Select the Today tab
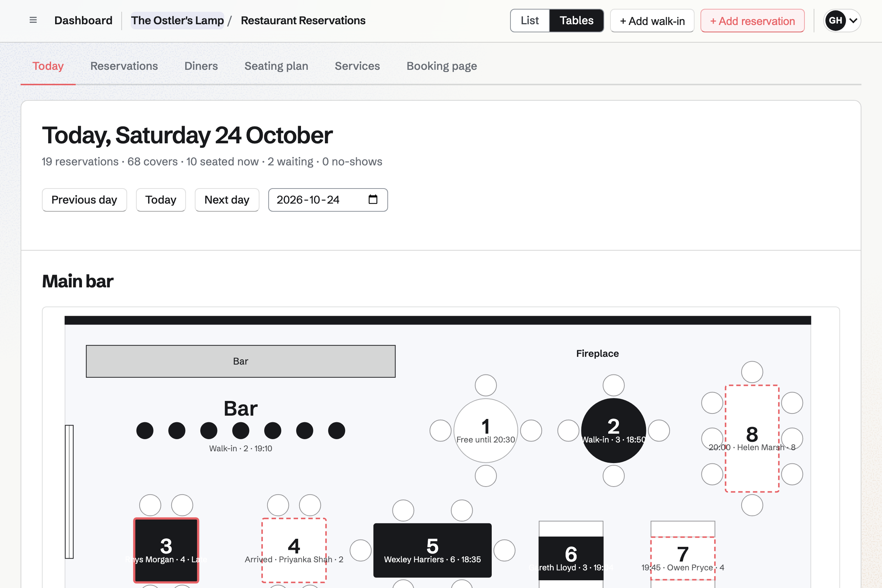The width and height of the screenshot is (882, 588). 48,66
